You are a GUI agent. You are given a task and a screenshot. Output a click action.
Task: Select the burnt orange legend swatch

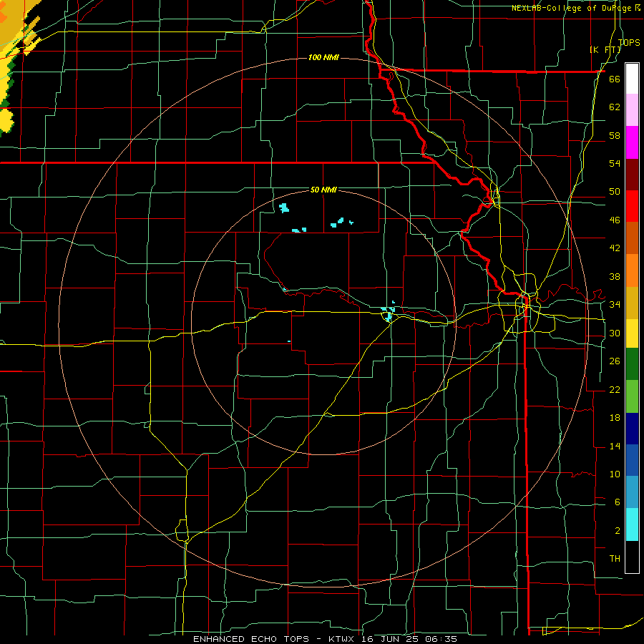[x=632, y=238]
